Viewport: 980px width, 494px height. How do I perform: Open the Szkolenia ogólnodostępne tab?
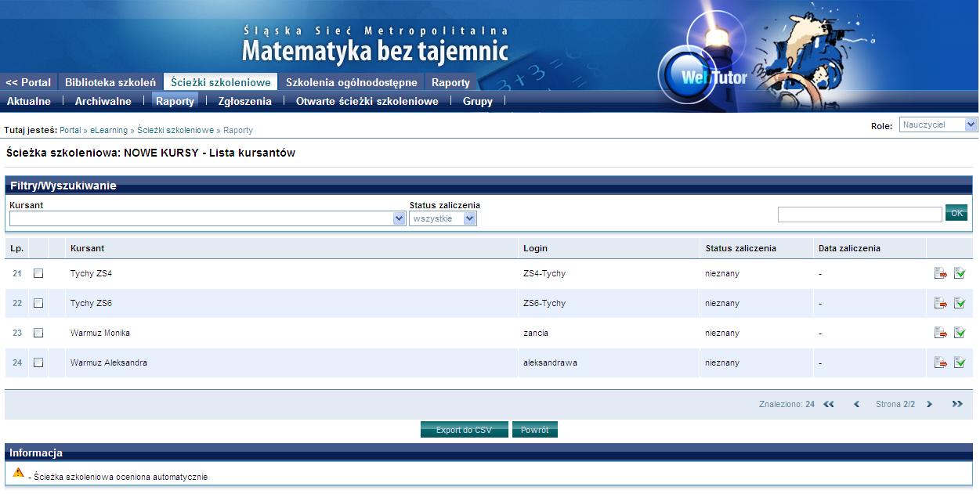(x=352, y=82)
